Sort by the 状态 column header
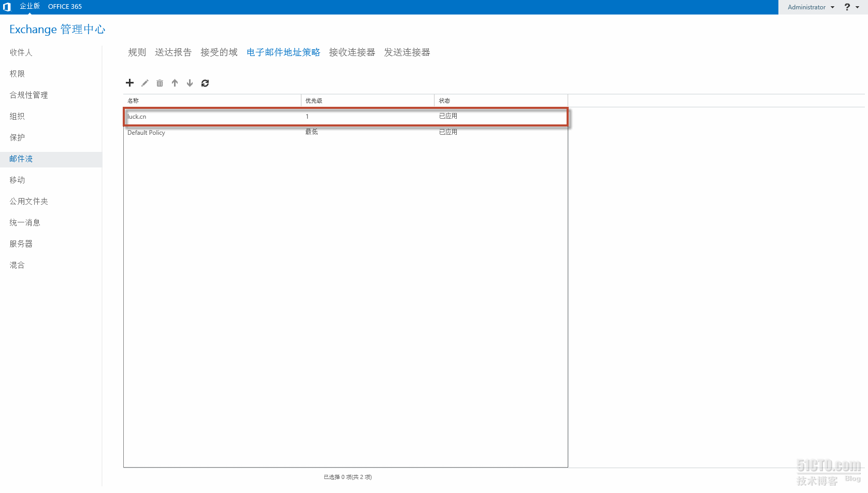The image size is (868, 493). point(501,101)
